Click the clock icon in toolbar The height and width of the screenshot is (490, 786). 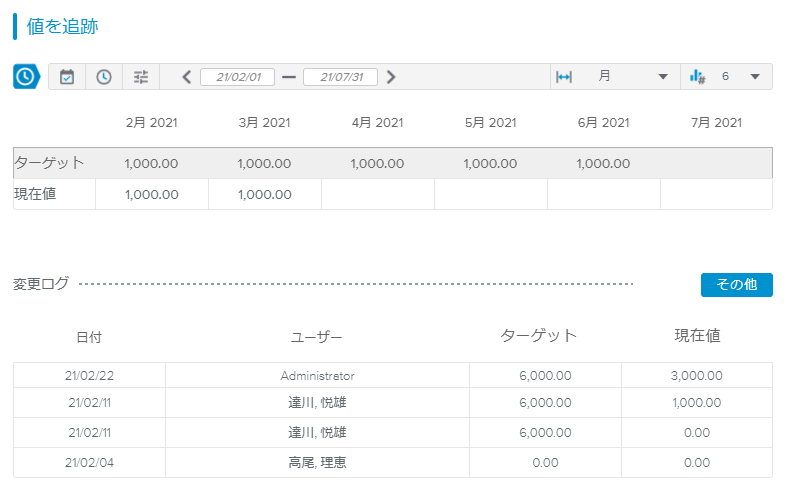104,77
